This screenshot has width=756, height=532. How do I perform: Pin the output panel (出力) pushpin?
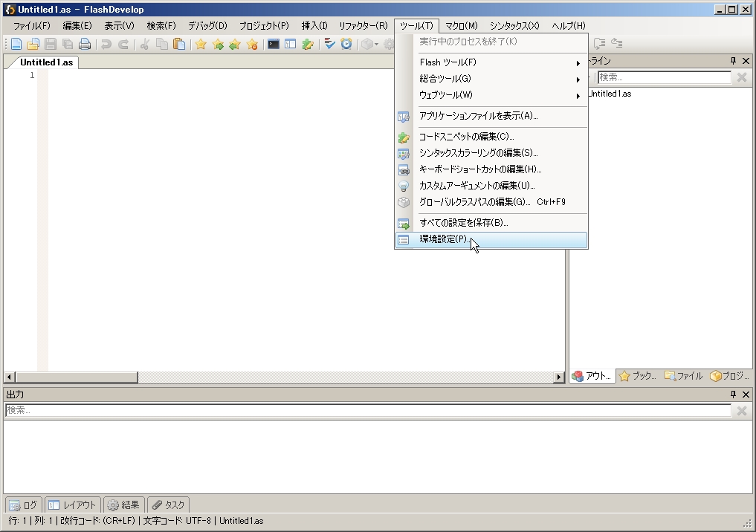[x=734, y=395]
